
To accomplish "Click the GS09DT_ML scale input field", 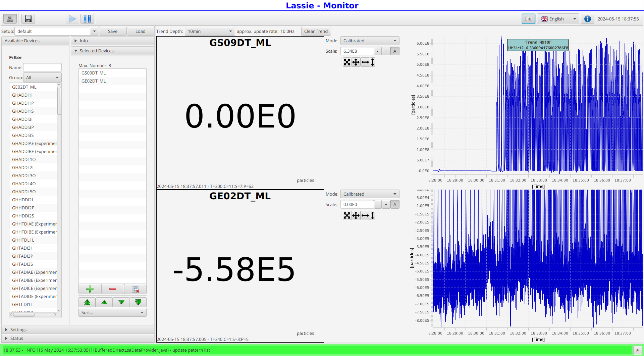I will (x=357, y=51).
